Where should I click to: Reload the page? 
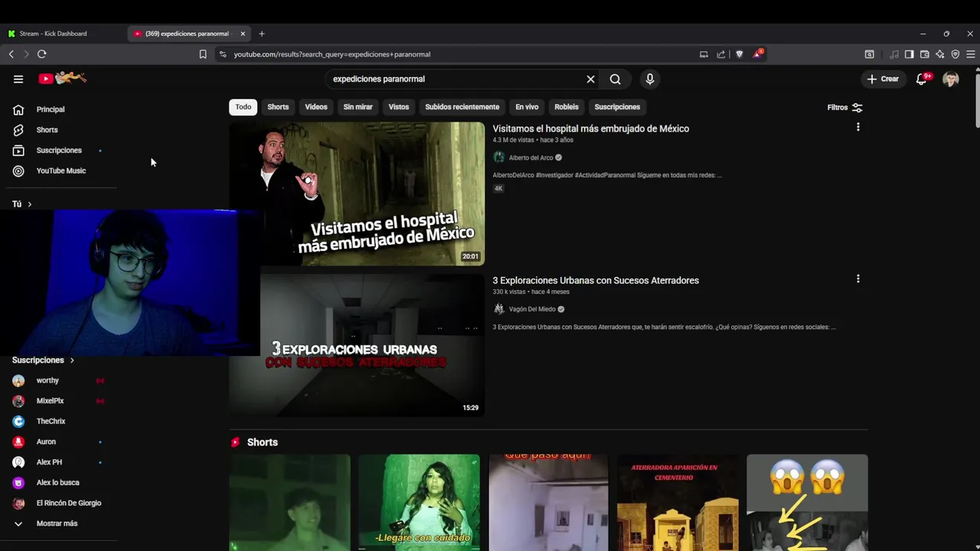click(x=41, y=54)
